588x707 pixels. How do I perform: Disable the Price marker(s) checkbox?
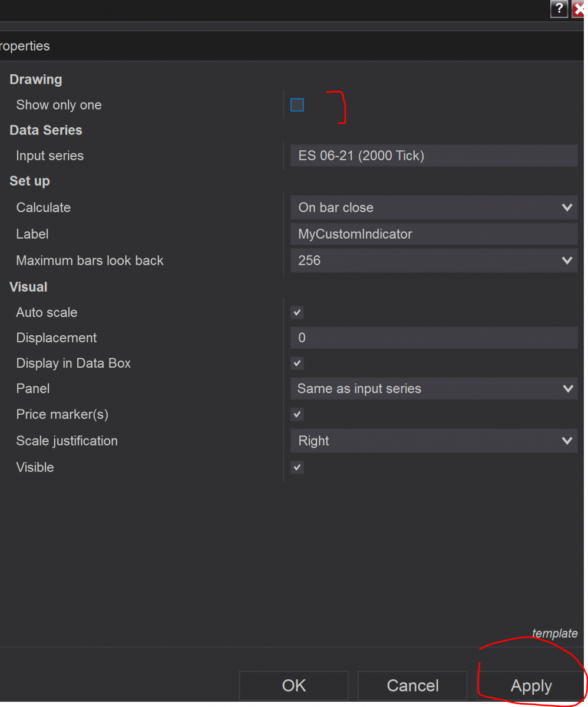coord(297,414)
